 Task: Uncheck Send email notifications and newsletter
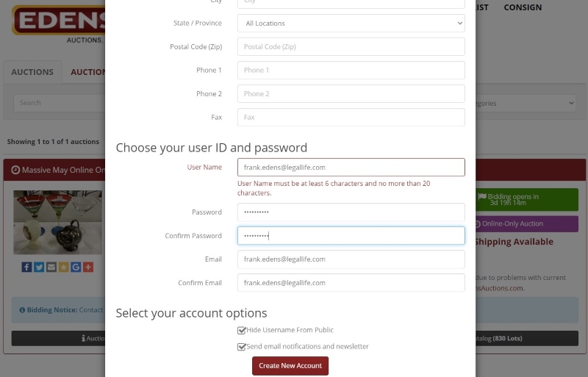pos(242,347)
